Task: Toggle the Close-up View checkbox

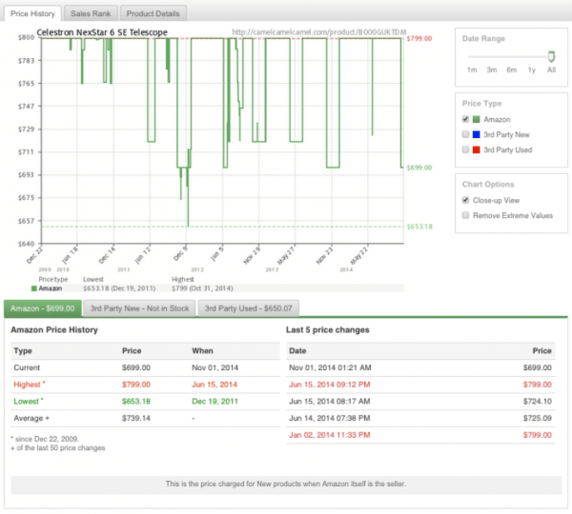Action: click(x=465, y=200)
